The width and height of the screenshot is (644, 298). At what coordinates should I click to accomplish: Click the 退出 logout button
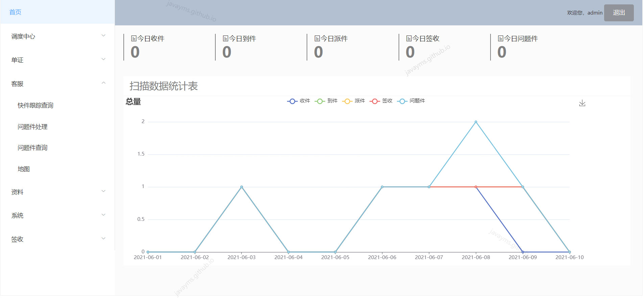pyautogui.click(x=619, y=13)
